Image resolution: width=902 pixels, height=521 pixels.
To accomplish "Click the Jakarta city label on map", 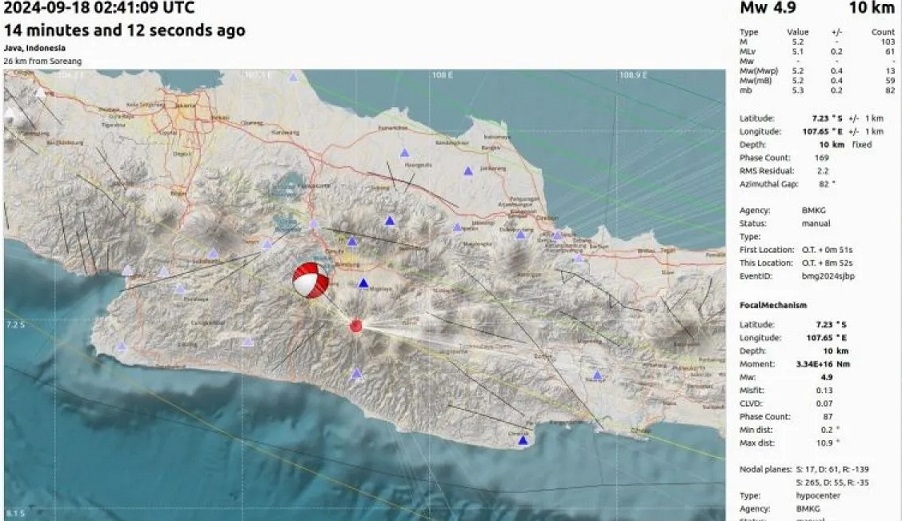I will [x=185, y=105].
